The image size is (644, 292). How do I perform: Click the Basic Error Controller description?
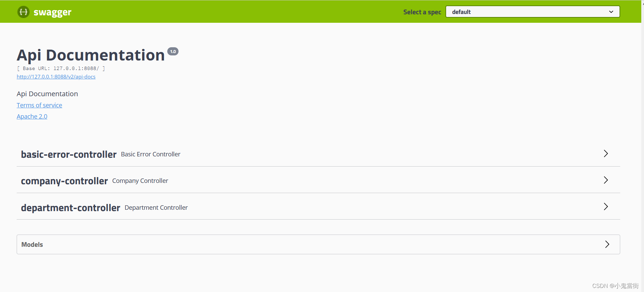click(151, 154)
